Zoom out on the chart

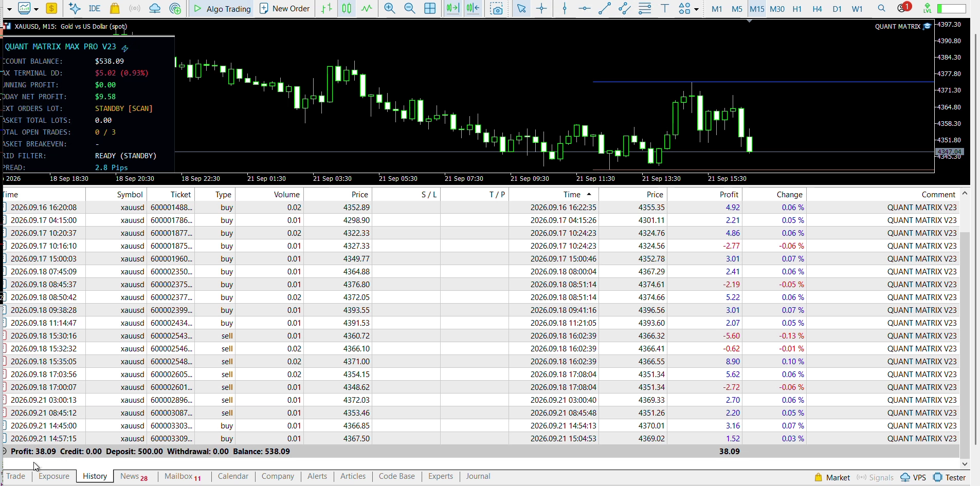point(410,8)
